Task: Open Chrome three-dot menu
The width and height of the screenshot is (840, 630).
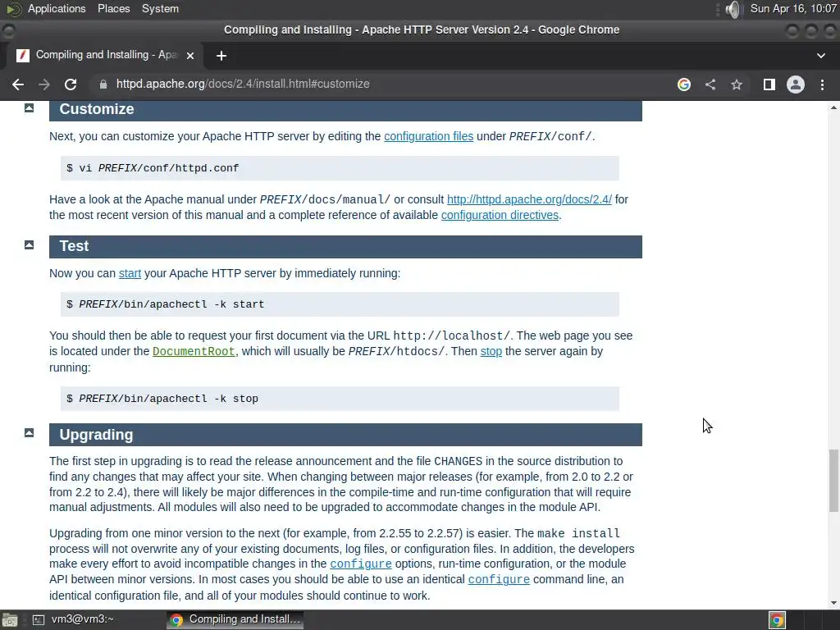Action: pyautogui.click(x=822, y=84)
